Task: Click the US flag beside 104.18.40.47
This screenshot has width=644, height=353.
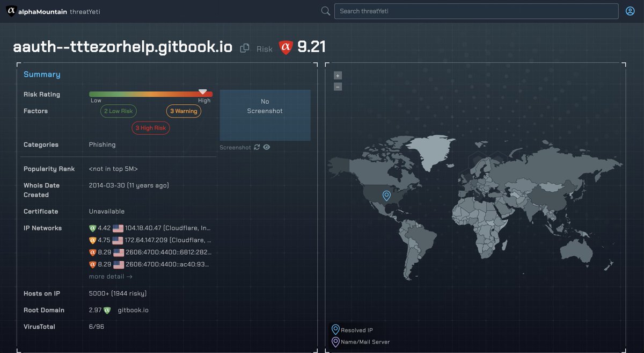Action: point(118,228)
